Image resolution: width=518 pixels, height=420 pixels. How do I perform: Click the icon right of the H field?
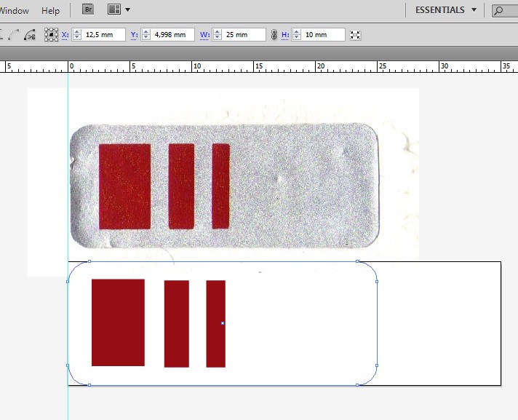(355, 34)
